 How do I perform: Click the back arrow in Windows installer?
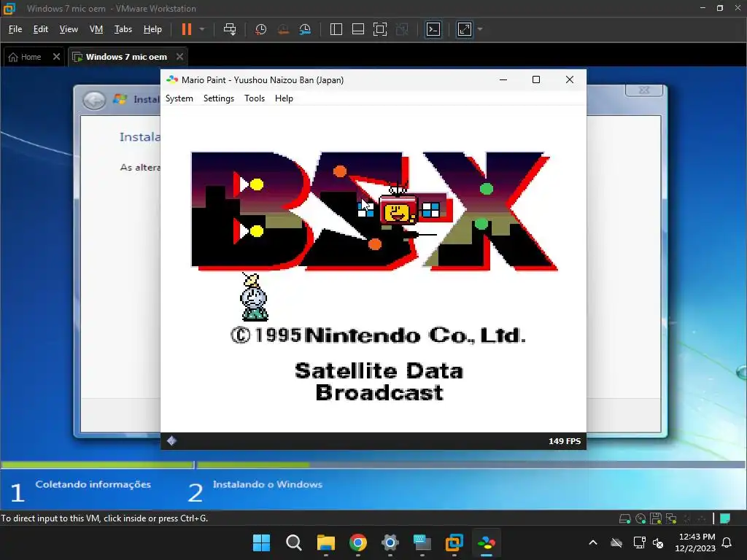click(x=94, y=100)
